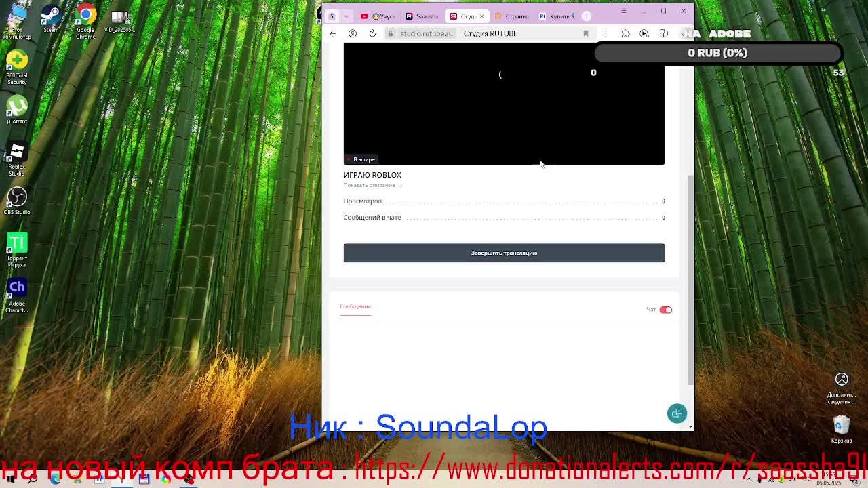This screenshot has height=488, width=868.
Task: Open the 'Этот компьютер' (This PC) desktop icon
Action: pyautogui.click(x=16, y=20)
